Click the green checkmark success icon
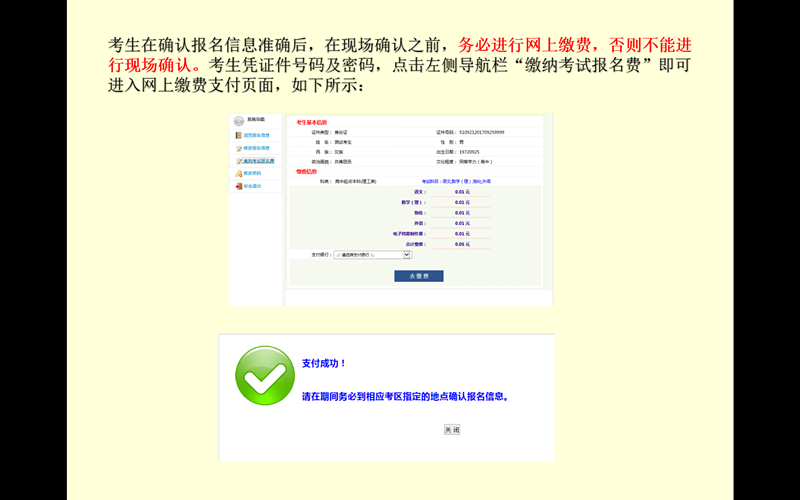The image size is (800, 500). point(264,376)
